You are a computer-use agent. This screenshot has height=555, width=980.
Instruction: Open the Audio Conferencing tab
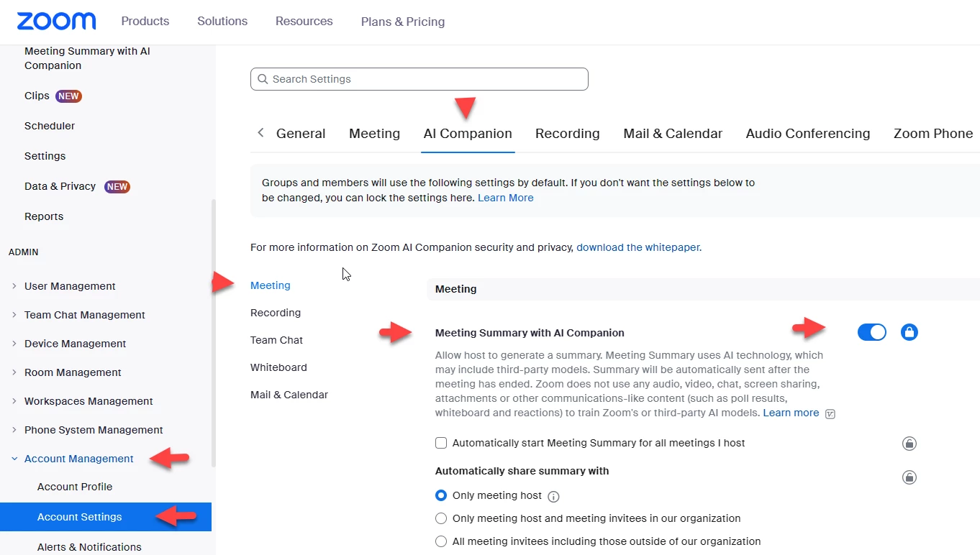(x=808, y=134)
